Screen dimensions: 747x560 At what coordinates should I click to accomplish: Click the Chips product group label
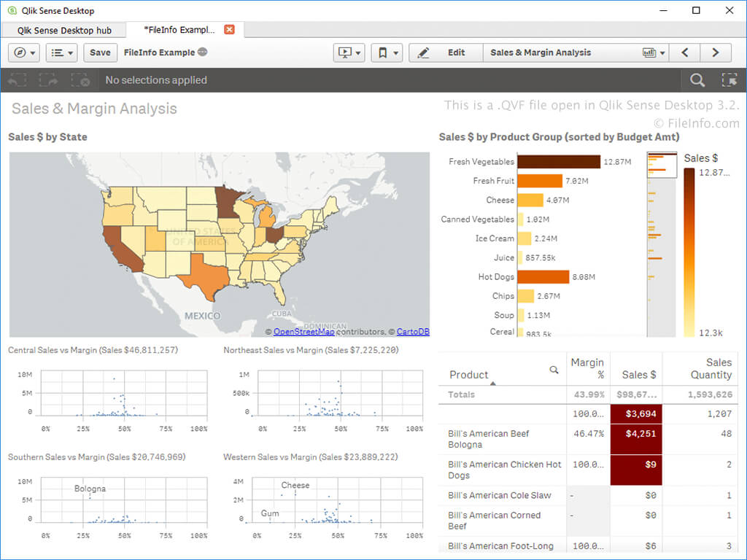point(503,296)
